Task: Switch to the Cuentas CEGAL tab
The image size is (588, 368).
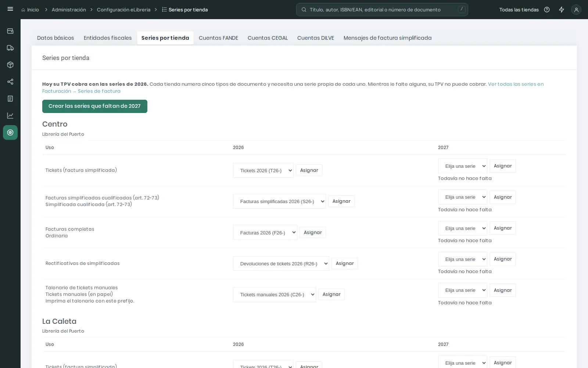Action: point(268,38)
